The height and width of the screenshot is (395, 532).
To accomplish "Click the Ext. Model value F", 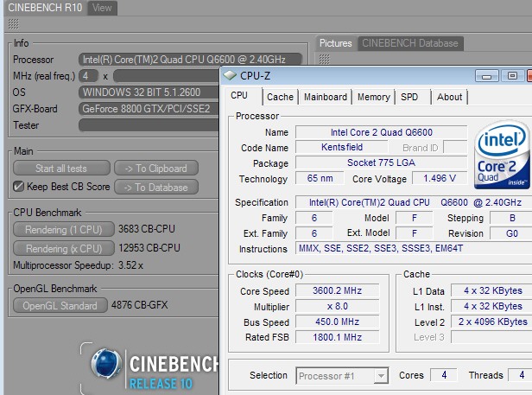I will tap(415, 233).
